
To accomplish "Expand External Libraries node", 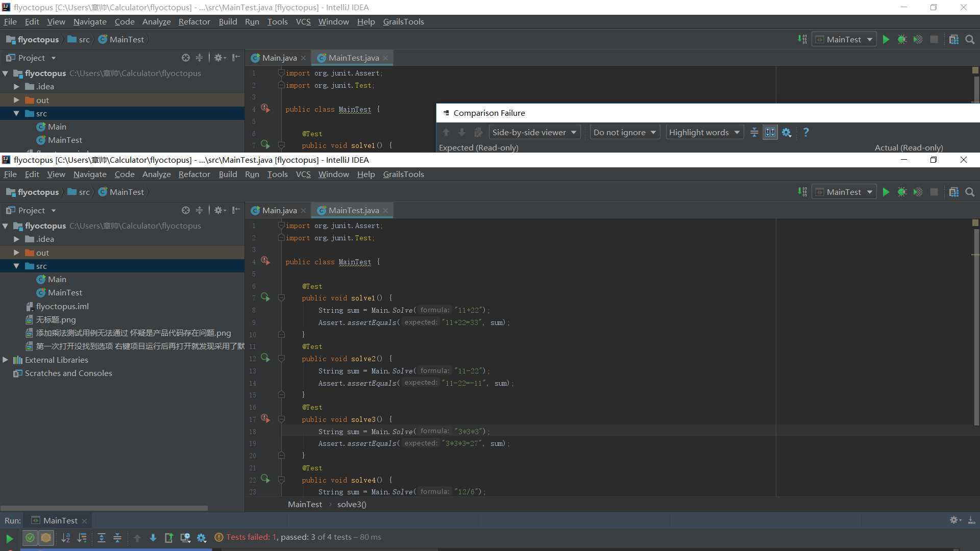I will tap(5, 360).
